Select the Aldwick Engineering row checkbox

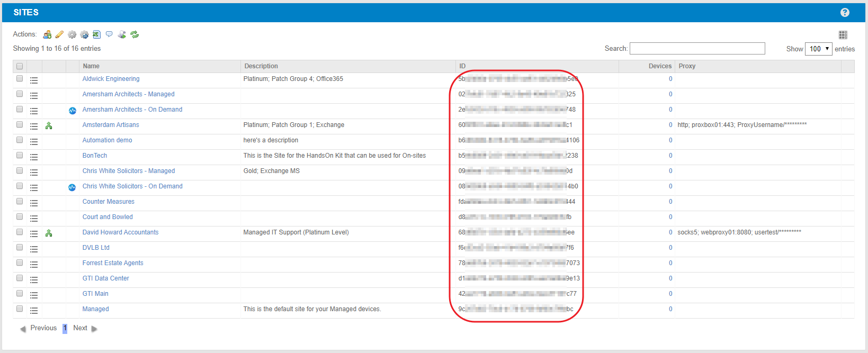tap(20, 78)
